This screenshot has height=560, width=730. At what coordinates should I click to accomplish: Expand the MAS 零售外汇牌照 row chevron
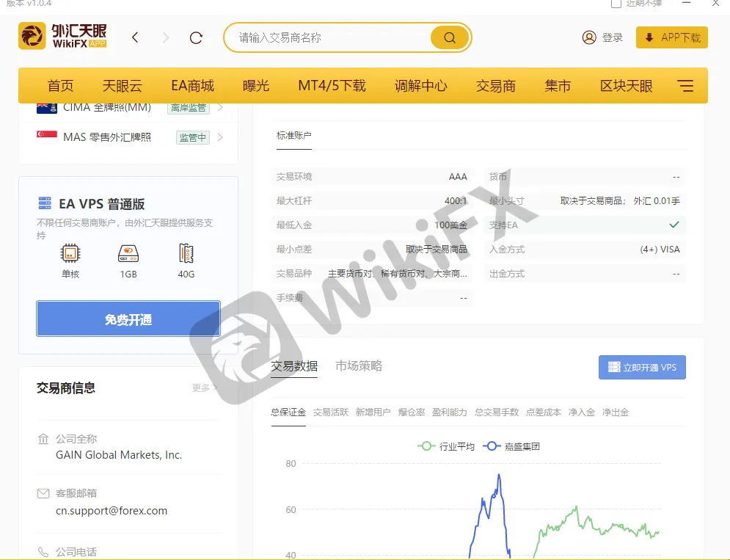point(220,137)
